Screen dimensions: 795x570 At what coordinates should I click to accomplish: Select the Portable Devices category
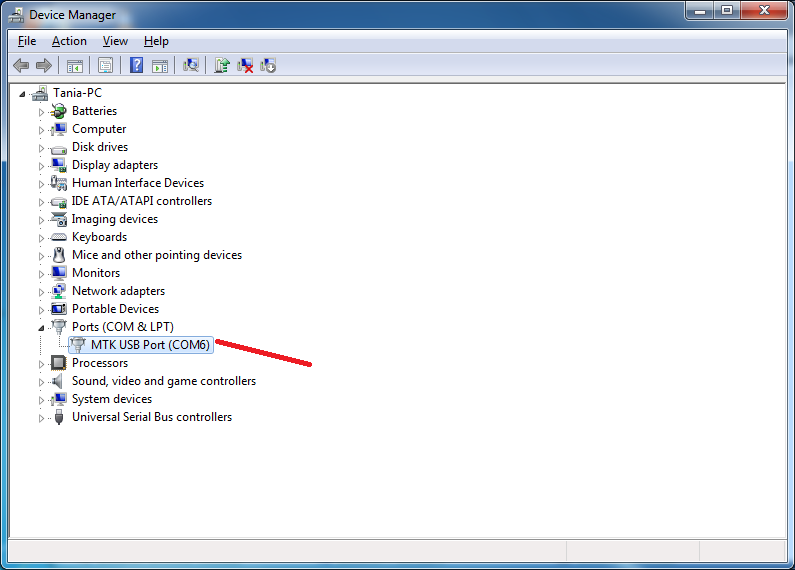click(x=115, y=309)
